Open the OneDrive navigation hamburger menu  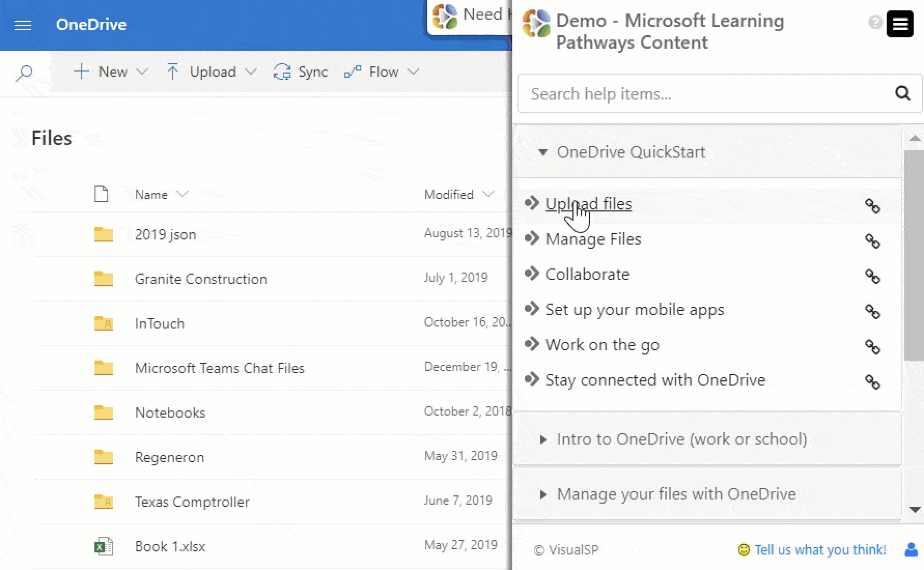coord(23,24)
